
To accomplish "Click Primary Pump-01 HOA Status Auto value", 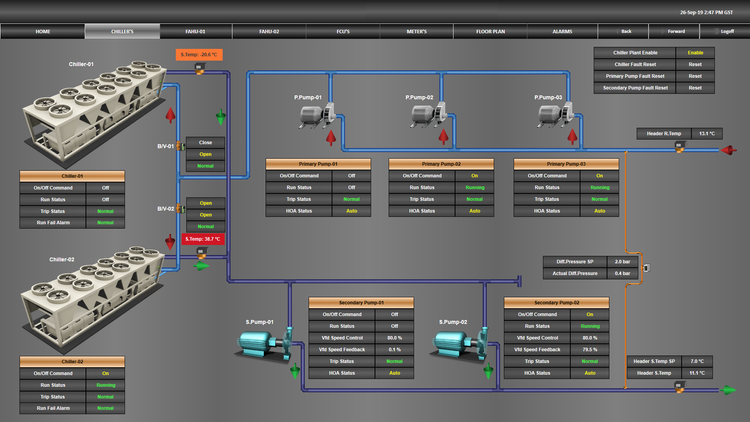I will pyautogui.click(x=352, y=211).
